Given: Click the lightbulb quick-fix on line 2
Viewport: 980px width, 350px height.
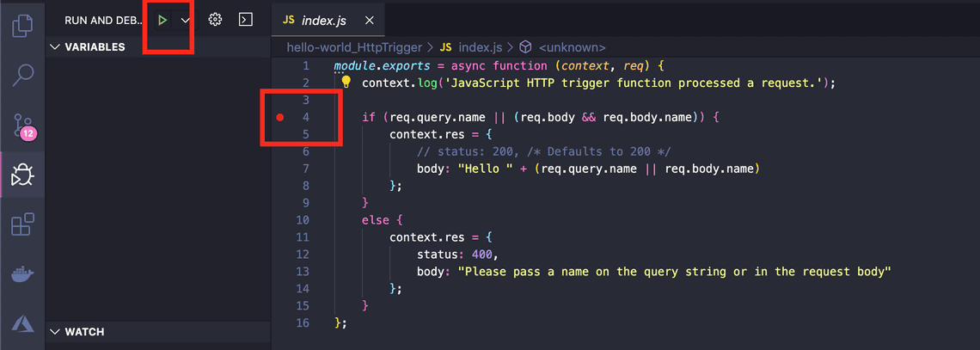Looking at the screenshot, I should (x=346, y=83).
